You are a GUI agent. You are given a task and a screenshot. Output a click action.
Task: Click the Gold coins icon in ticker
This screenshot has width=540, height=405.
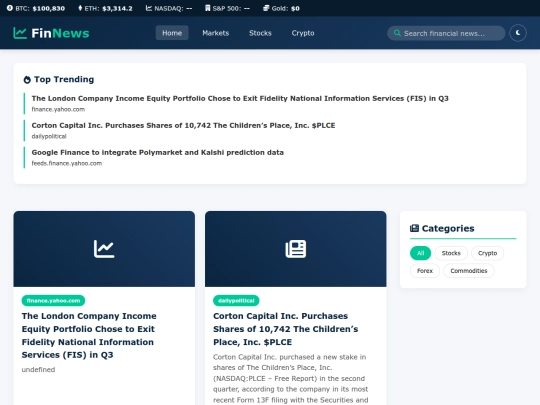point(266,8)
